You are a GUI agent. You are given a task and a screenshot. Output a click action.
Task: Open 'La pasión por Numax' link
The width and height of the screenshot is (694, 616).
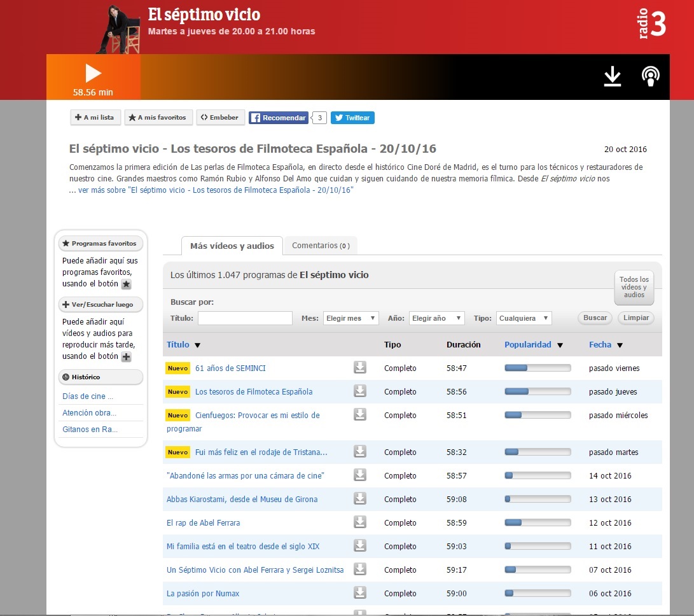point(203,594)
